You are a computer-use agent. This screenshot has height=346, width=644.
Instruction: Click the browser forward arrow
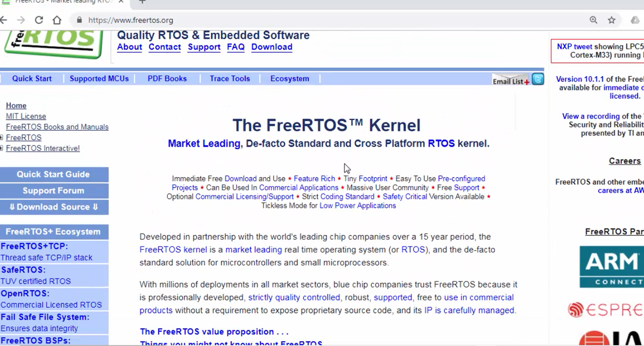coord(21,20)
